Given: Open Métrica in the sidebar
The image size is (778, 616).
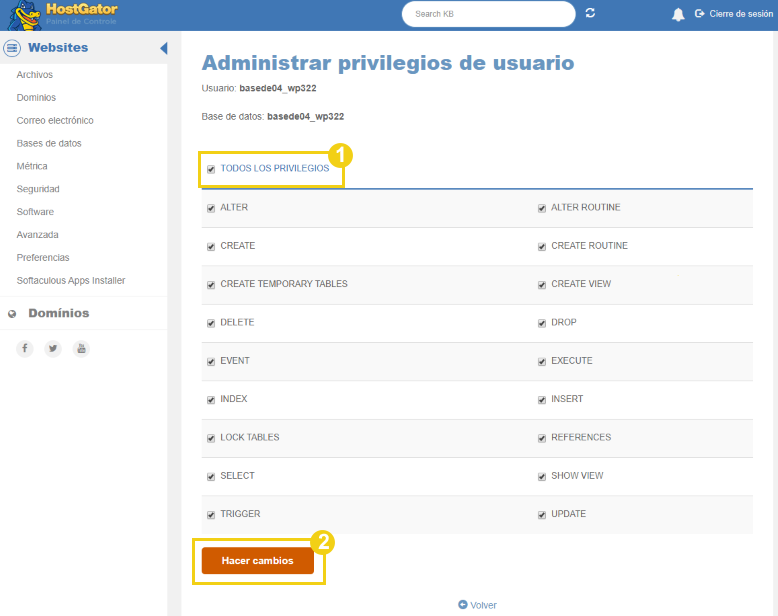Looking at the screenshot, I should click(x=32, y=166).
